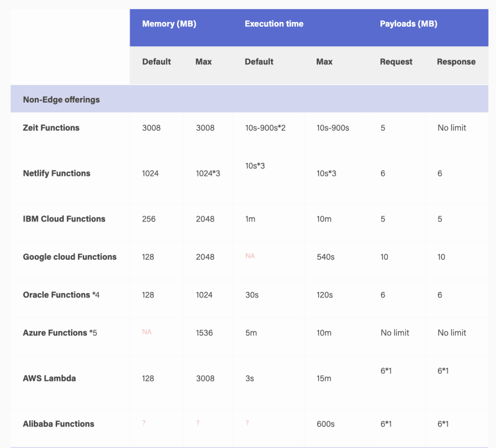Image resolution: width=496 pixels, height=448 pixels.
Task: Click the 'Request' payload subheader
Action: coord(396,61)
